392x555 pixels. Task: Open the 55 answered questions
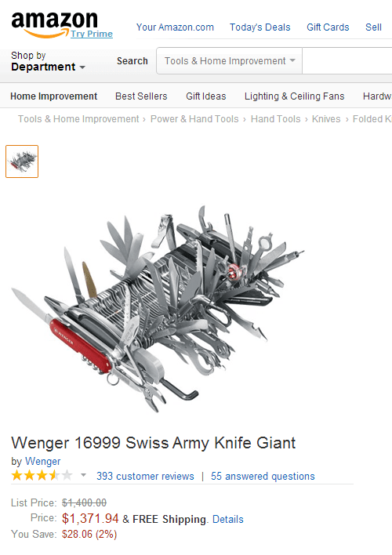pyautogui.click(x=263, y=476)
